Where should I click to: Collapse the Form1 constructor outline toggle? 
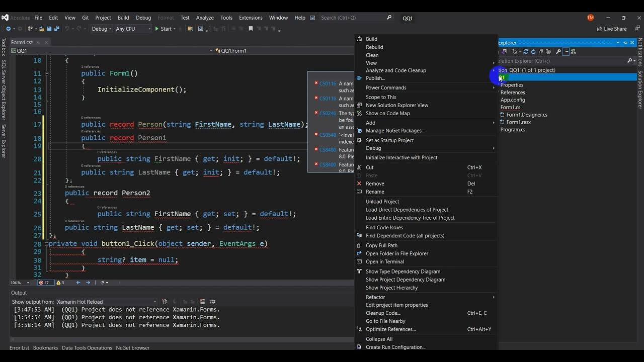coord(46,73)
